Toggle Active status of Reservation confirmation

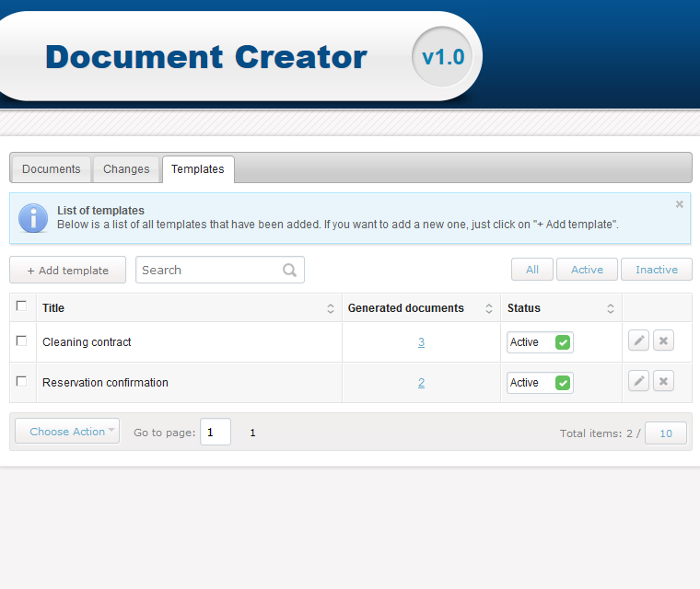(540, 383)
